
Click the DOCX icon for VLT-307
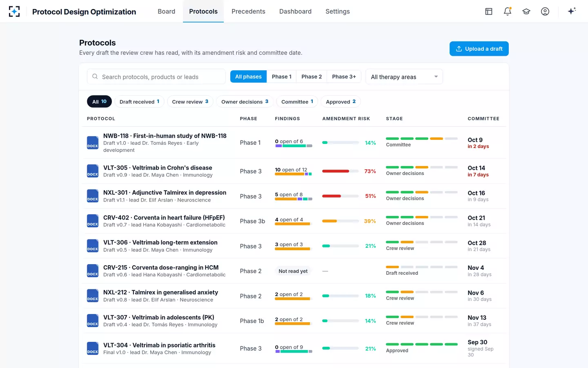(x=93, y=321)
